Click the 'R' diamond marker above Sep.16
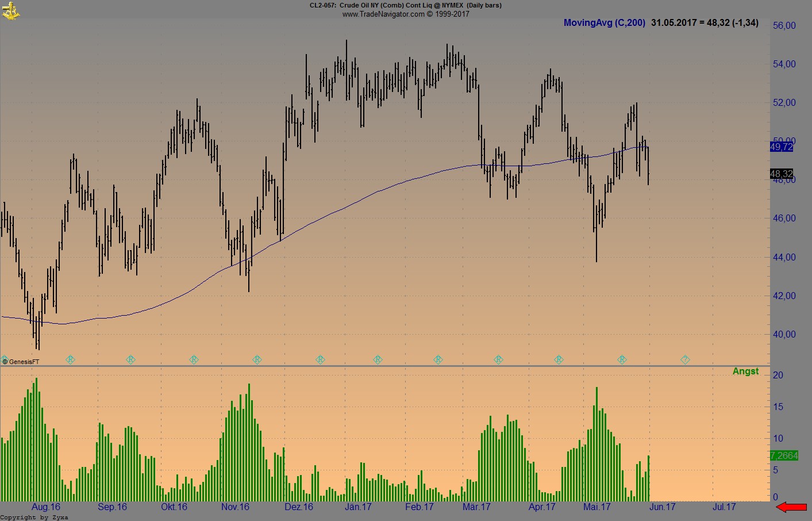 coord(131,359)
